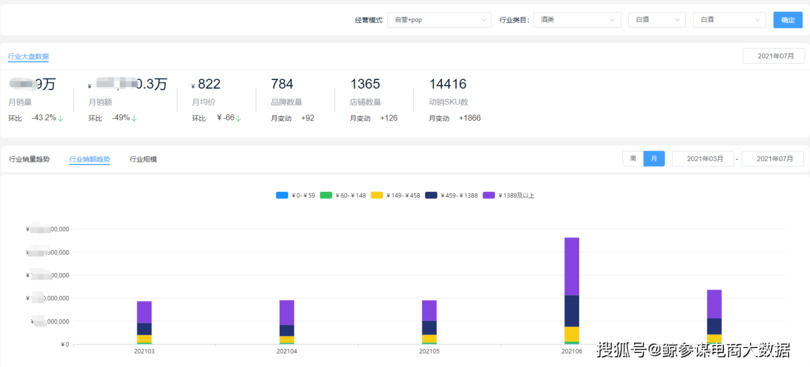Click the dark blue segment of the 202104 bar
The width and height of the screenshot is (810, 367).
287,331
